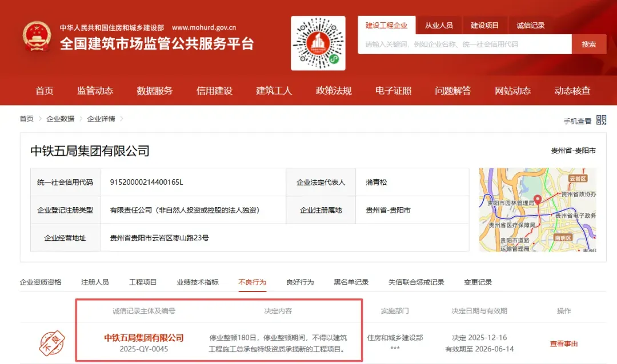Click the credit code 91520000214400165L
Viewport: 617px width, 364px height.
pyautogui.click(x=146, y=182)
